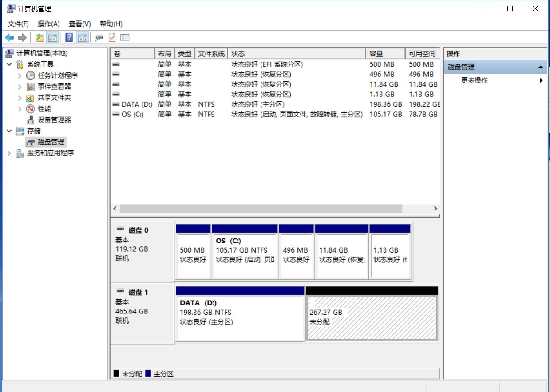Sort by the 状态 column header
The image size is (550, 392).
(x=297, y=54)
